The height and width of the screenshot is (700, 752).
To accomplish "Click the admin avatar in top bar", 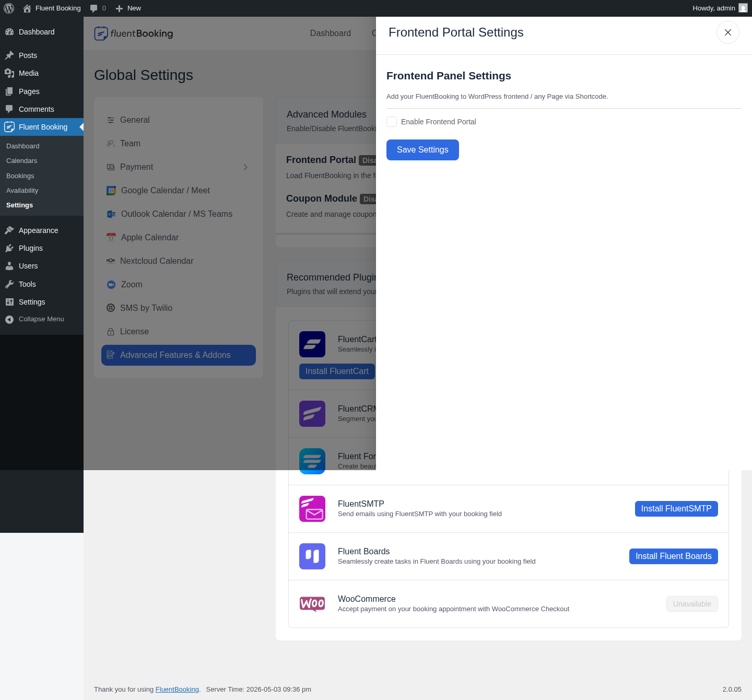I will click(743, 8).
